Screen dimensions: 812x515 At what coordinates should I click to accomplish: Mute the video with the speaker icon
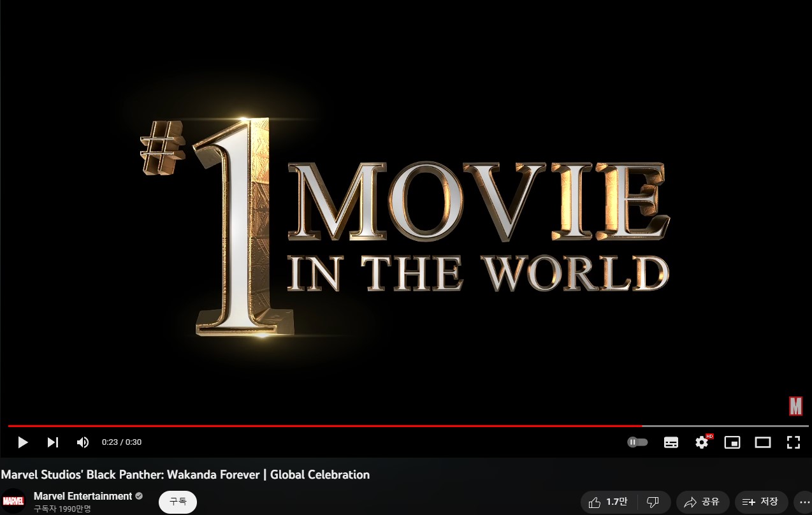click(x=83, y=442)
